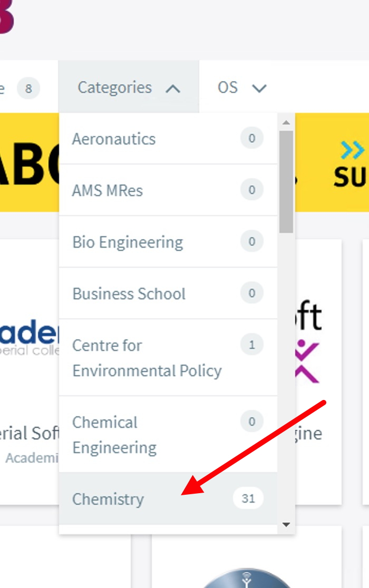
Task: Choose Bio Engineering category
Action: click(x=128, y=242)
